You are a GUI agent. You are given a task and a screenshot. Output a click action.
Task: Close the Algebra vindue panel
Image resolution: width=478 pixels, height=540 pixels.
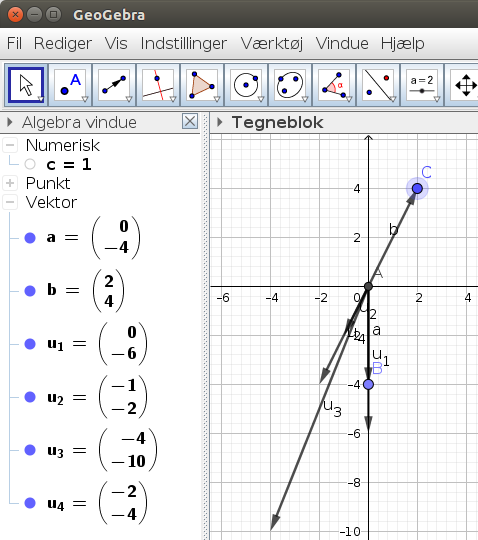pyautogui.click(x=190, y=122)
